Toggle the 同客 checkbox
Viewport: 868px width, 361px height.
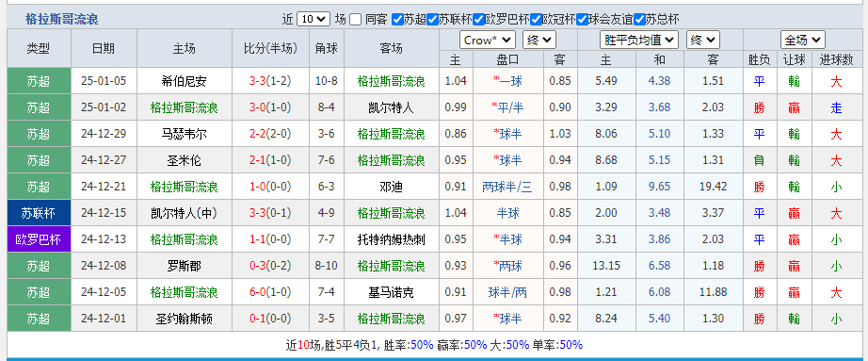tap(356, 20)
